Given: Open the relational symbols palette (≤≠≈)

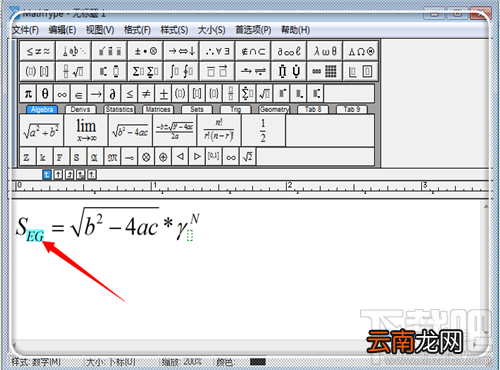Looking at the screenshot, I should [38, 51].
